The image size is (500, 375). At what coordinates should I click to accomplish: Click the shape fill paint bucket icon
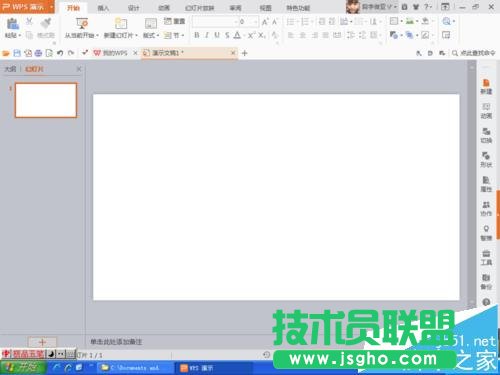point(425,22)
